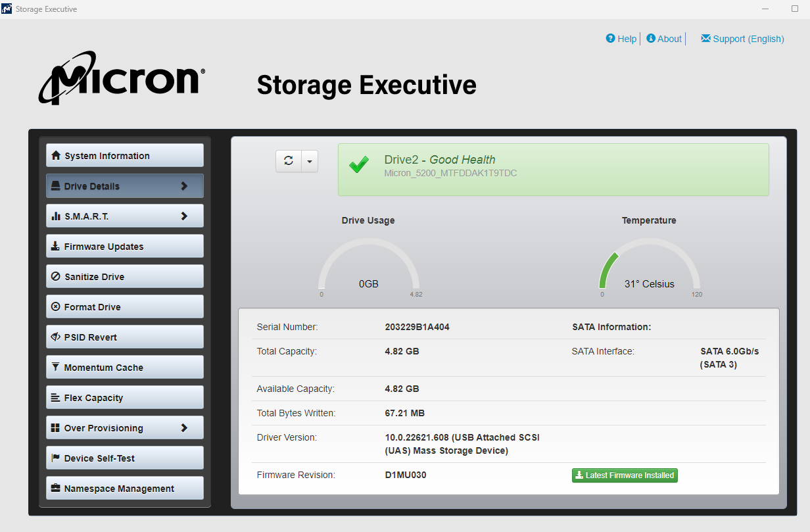810x532 pixels.
Task: Expand the Over Provisioning chevron
Action: (x=184, y=428)
